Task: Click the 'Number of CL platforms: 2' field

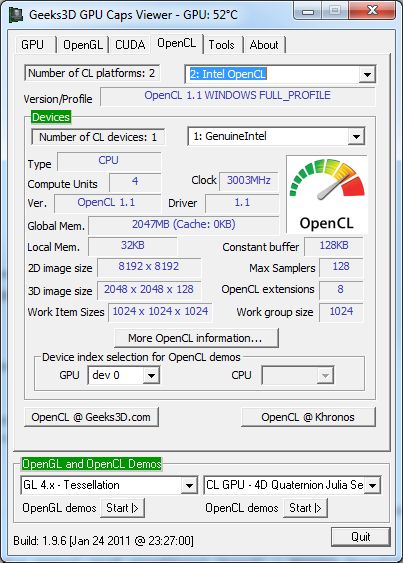Action: (x=92, y=73)
